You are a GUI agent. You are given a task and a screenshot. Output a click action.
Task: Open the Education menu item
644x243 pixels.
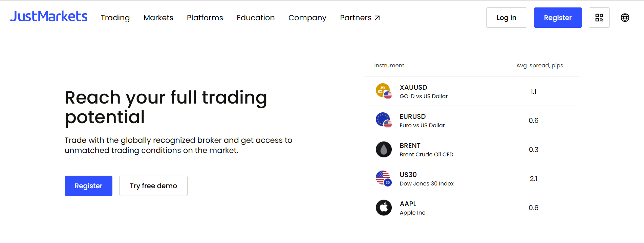point(256,18)
